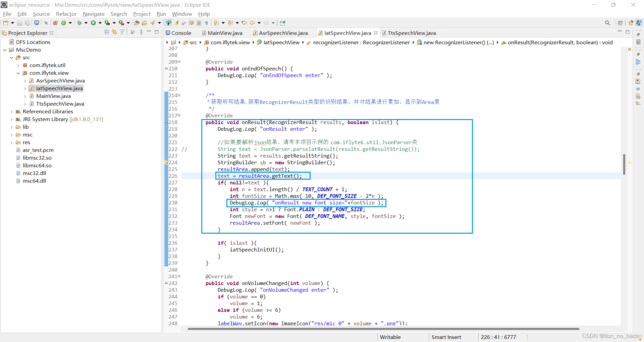Screen dimensions: 644x342
Task: Click the Smart Insert status field
Action: click(446, 337)
